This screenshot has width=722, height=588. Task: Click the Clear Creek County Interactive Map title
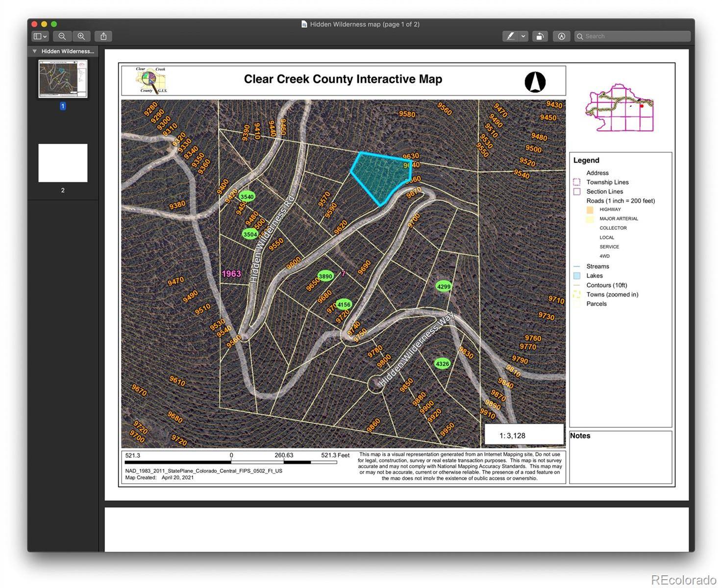coord(343,79)
